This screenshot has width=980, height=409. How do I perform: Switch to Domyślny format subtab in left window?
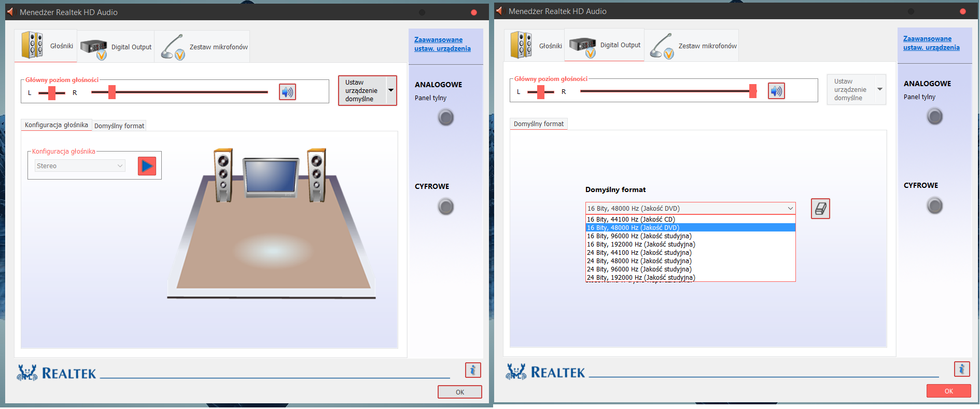tap(119, 126)
